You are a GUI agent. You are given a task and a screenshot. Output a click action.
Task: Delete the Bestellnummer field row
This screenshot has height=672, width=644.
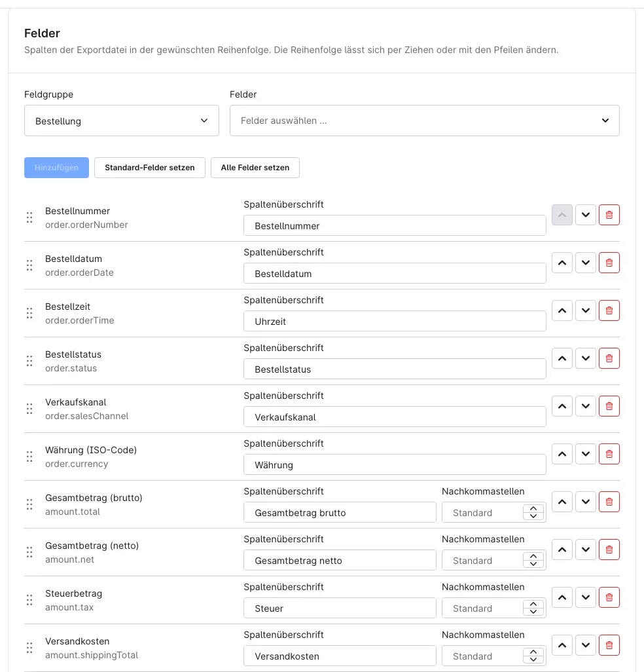click(x=609, y=215)
